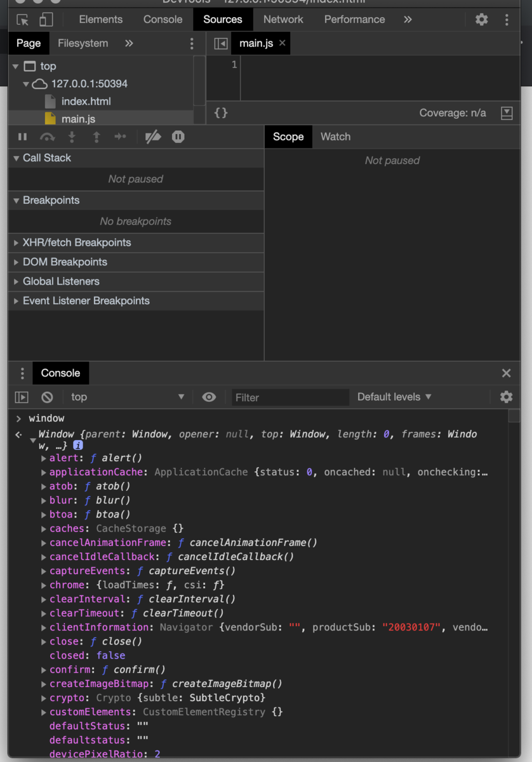532x762 pixels.
Task: Open console settings gear
Action: 506,397
